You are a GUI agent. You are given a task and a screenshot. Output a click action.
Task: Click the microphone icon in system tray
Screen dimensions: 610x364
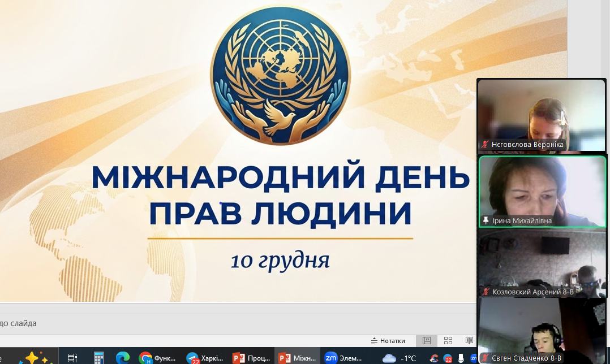[x=461, y=358]
